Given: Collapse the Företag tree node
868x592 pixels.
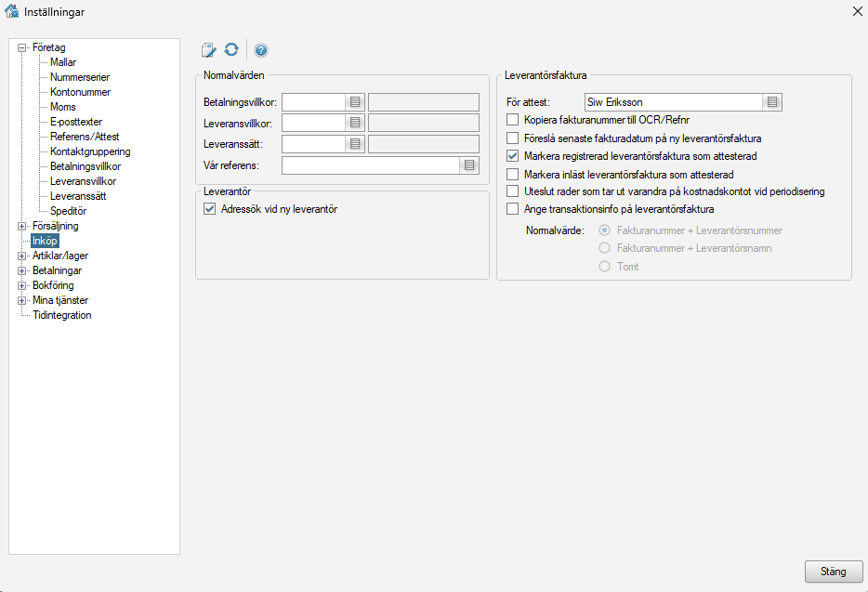Looking at the screenshot, I should coord(22,47).
